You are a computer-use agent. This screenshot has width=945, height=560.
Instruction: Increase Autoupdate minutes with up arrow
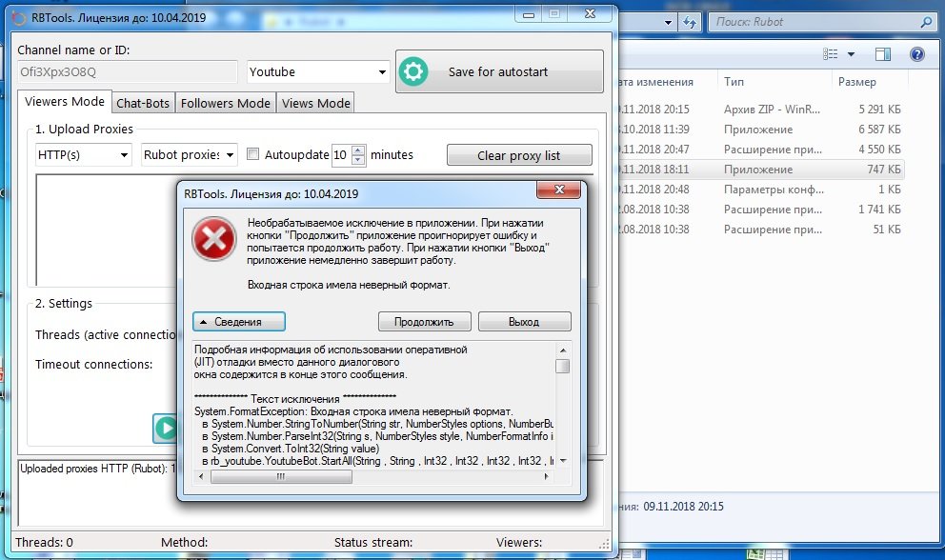point(358,150)
